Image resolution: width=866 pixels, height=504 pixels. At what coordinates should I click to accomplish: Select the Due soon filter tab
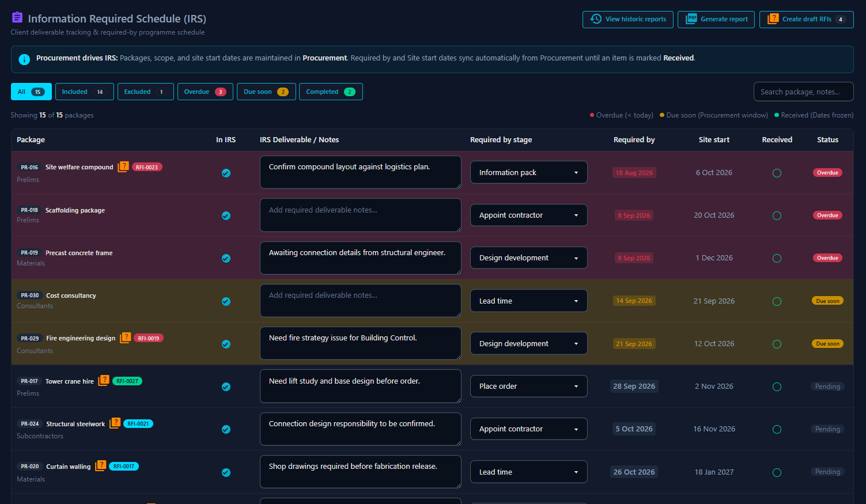(x=266, y=92)
